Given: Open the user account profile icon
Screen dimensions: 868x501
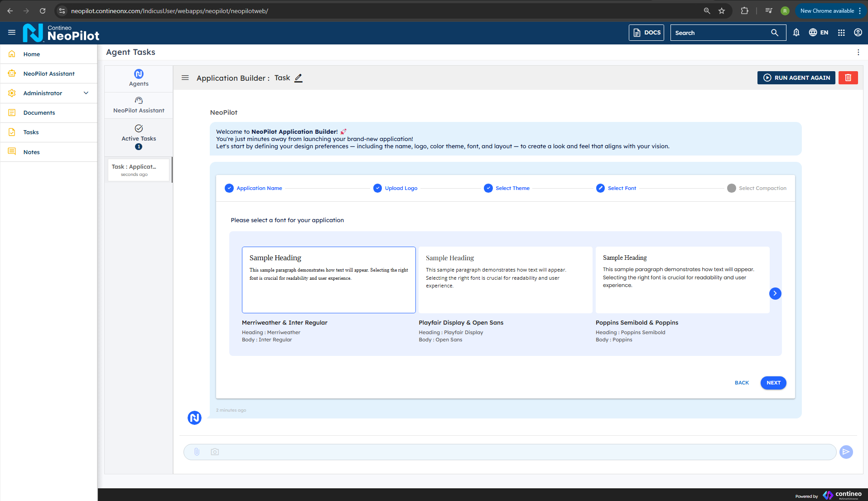Looking at the screenshot, I should [858, 33].
